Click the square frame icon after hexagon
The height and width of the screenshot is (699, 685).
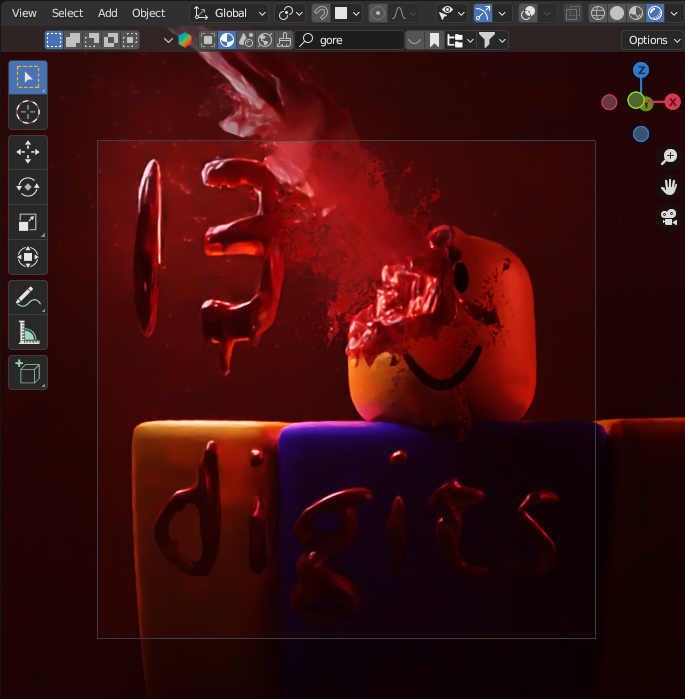pos(208,40)
